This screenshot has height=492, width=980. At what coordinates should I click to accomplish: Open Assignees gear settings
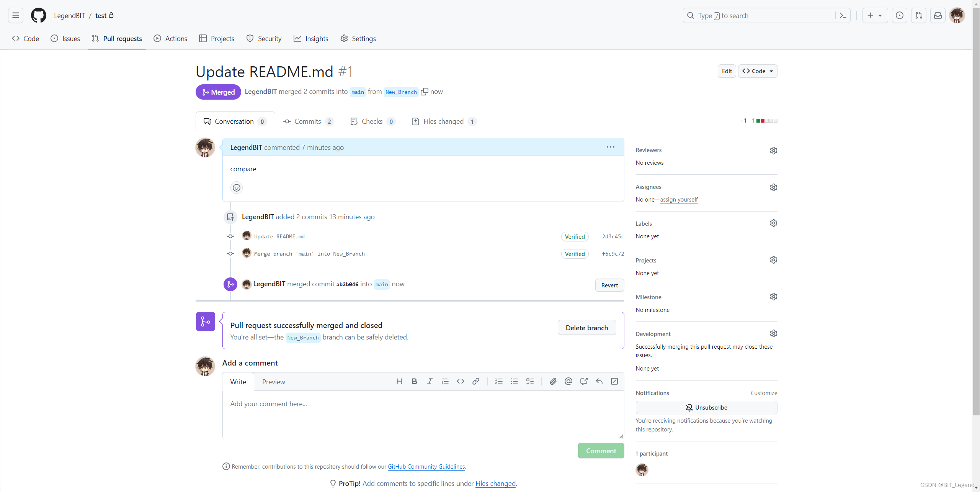point(773,187)
